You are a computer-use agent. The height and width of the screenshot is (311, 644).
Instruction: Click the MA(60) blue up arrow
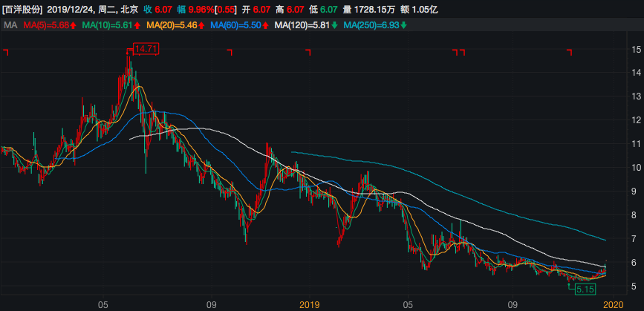point(266,26)
